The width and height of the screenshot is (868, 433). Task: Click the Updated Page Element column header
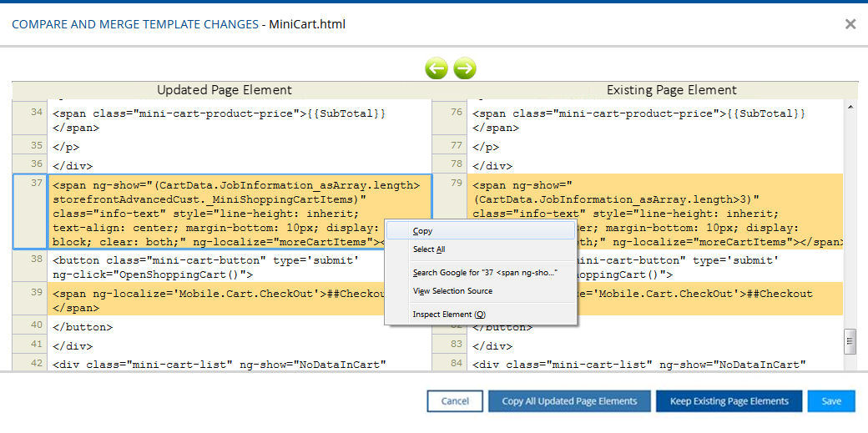pyautogui.click(x=224, y=90)
